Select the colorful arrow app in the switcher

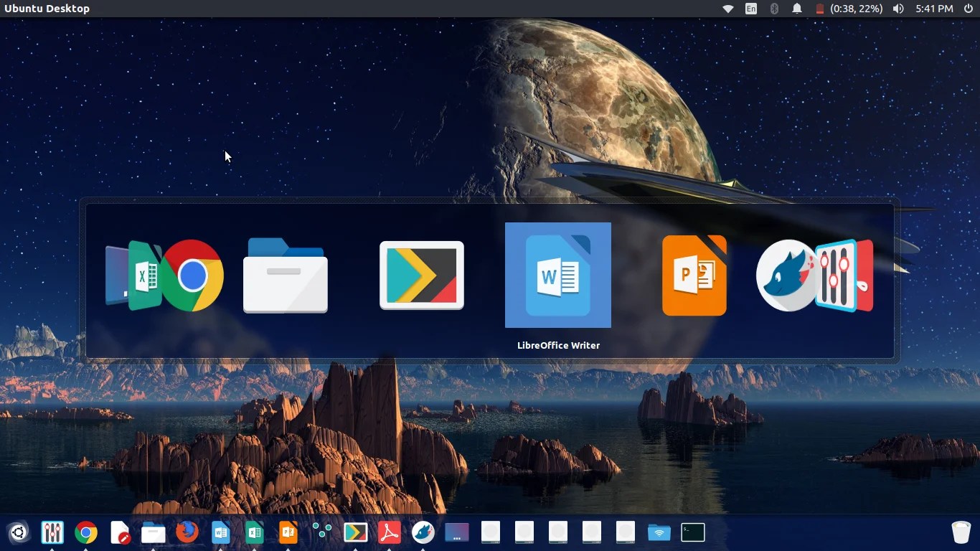coord(422,275)
